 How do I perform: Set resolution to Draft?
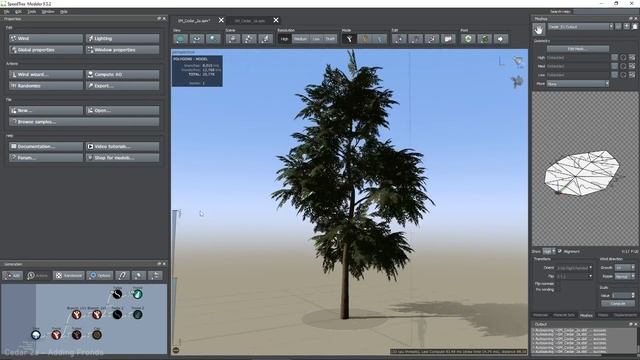pyautogui.click(x=330, y=39)
